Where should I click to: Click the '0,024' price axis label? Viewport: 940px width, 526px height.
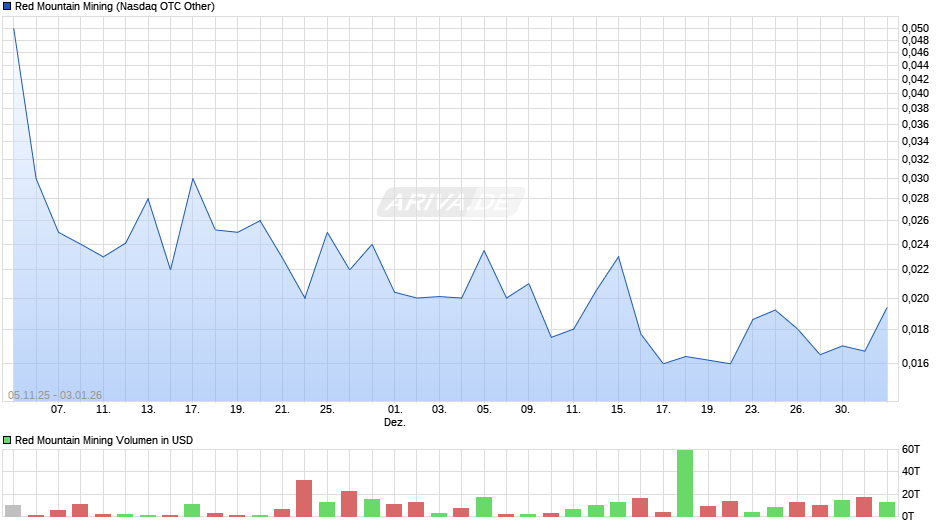click(915, 244)
